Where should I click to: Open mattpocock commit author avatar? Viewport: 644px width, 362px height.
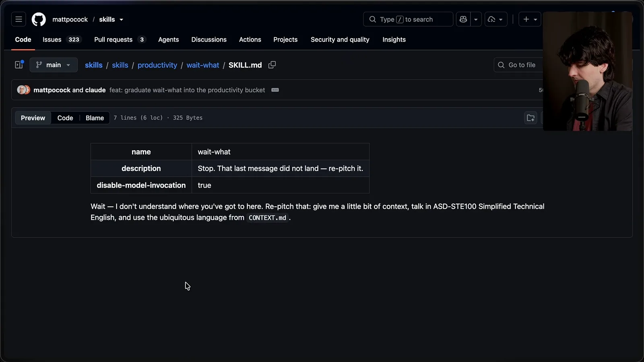click(22, 90)
